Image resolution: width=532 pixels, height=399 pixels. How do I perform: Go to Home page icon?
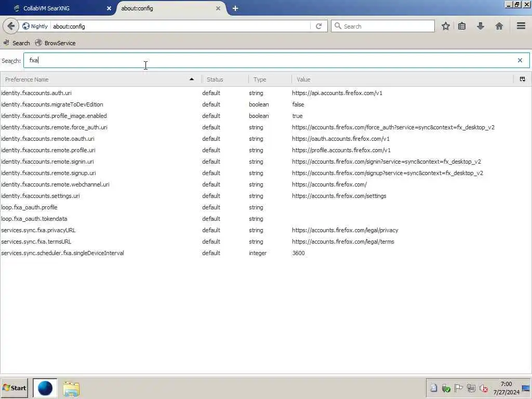coord(499,26)
